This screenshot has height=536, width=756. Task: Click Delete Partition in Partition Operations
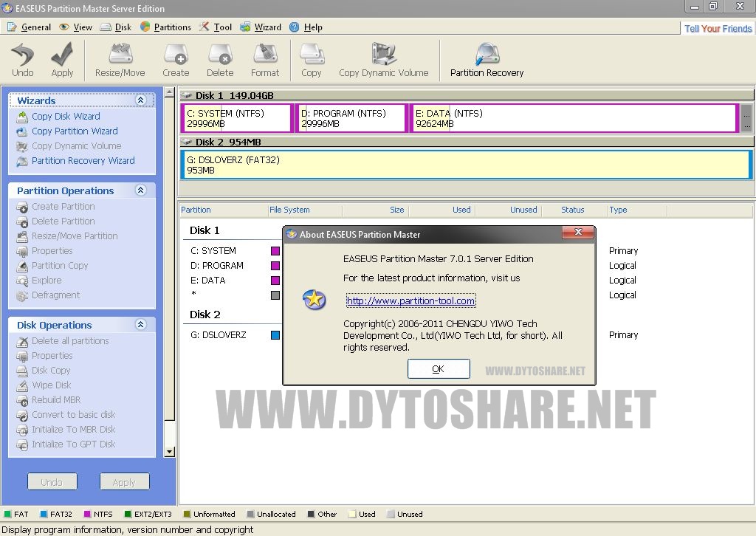click(x=55, y=221)
